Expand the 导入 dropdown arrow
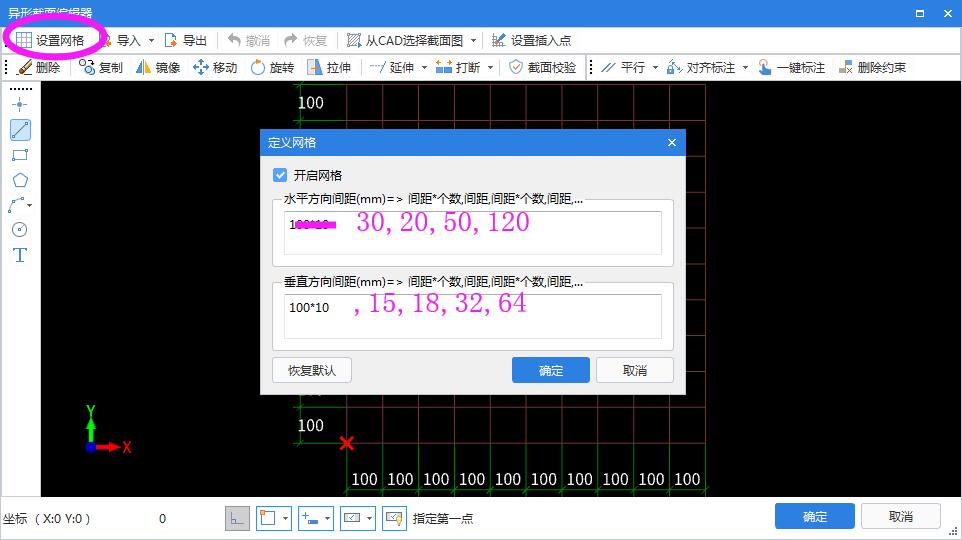Viewport: 962px width, 540px height. pyautogui.click(x=151, y=40)
